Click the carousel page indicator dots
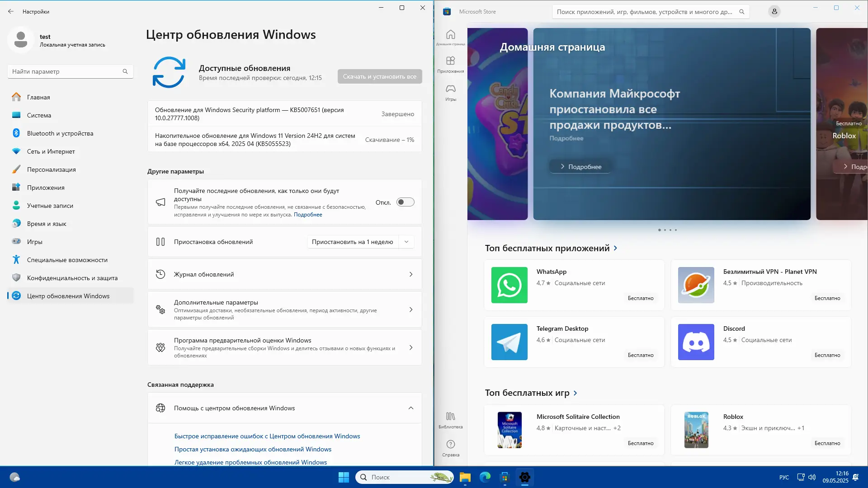Viewport: 868px width, 488px height. (x=667, y=230)
